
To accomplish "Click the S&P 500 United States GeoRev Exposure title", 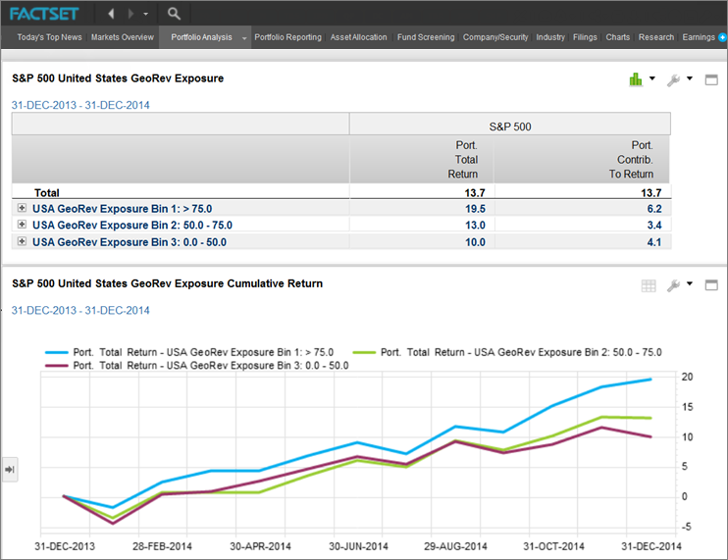I will pos(118,78).
